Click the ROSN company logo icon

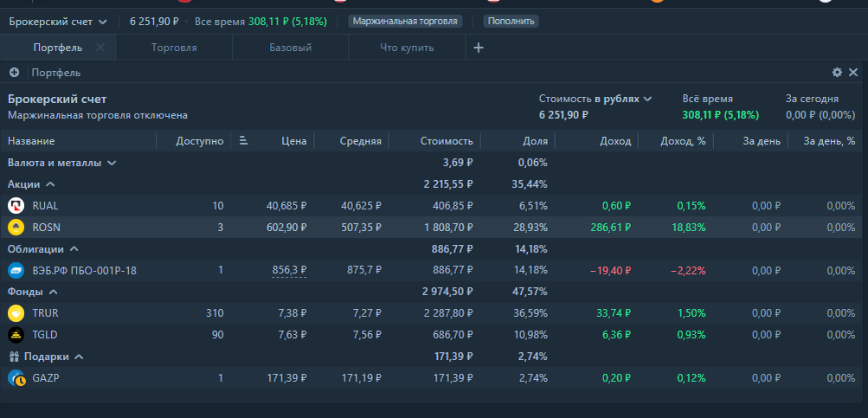pos(16,228)
